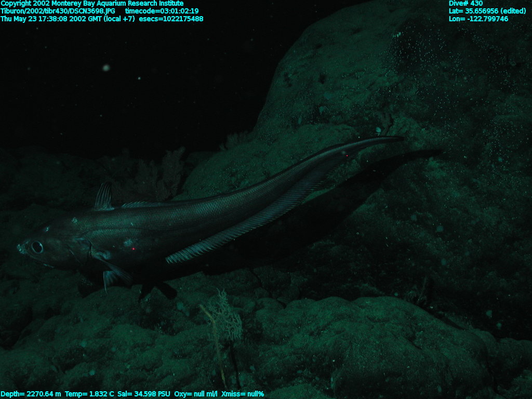Viewport: 532px width, 399px height.
Task: Click the 'Oxy= null ml/l' reading
Action: click(x=196, y=394)
